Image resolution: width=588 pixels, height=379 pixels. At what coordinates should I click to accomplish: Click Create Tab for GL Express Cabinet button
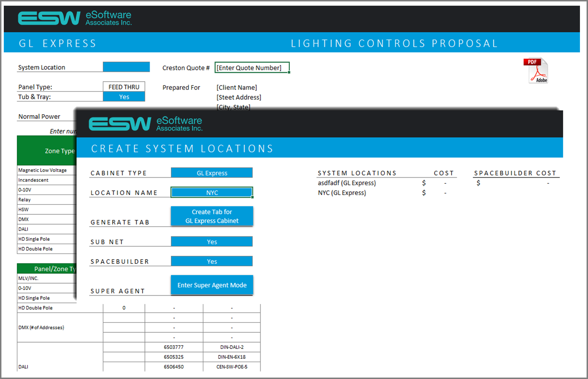click(212, 216)
